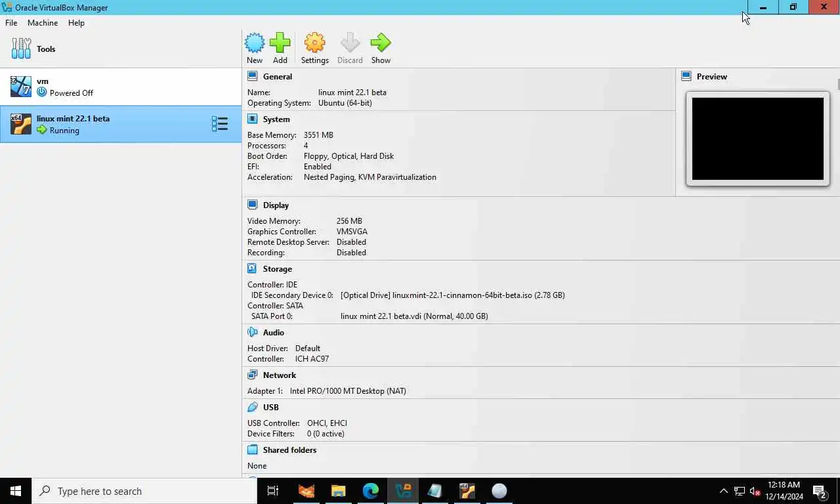
Task: Click the Graphics Controller value VMSVGA
Action: pos(352,232)
